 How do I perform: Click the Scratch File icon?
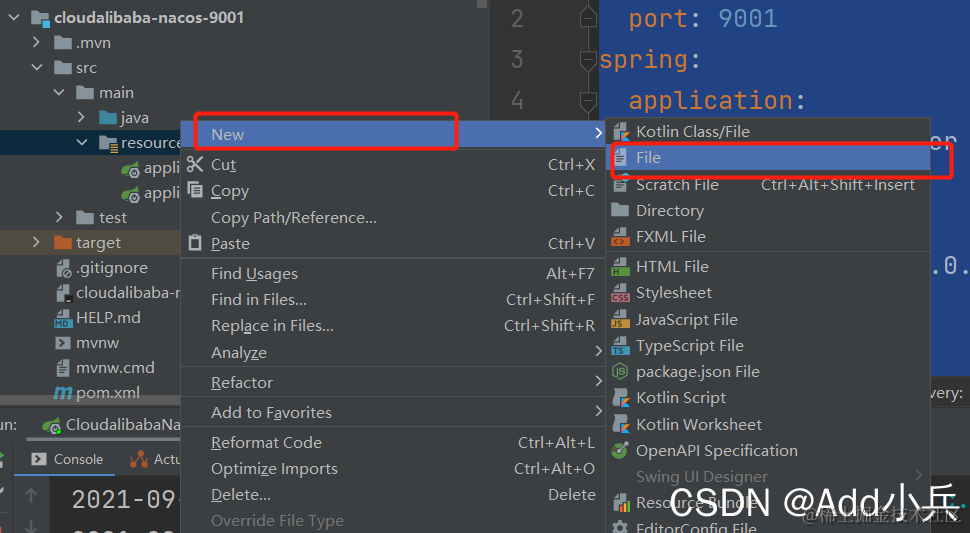tap(620, 184)
